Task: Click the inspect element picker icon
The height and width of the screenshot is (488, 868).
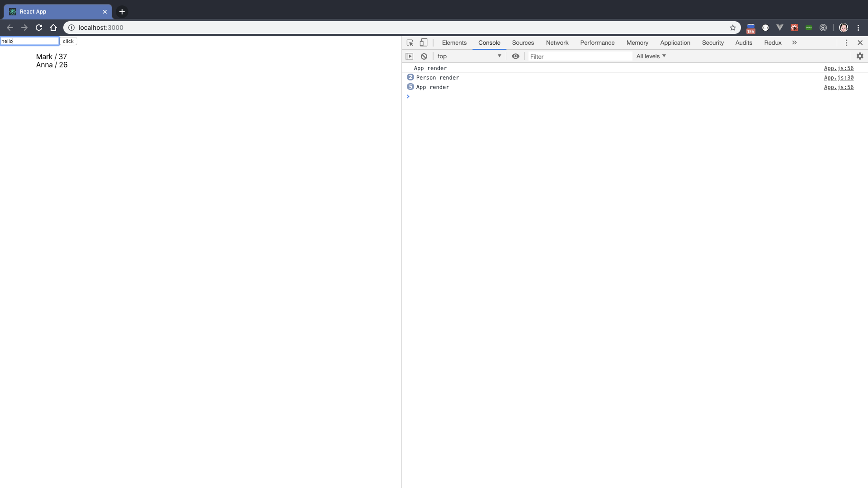Action: [410, 42]
